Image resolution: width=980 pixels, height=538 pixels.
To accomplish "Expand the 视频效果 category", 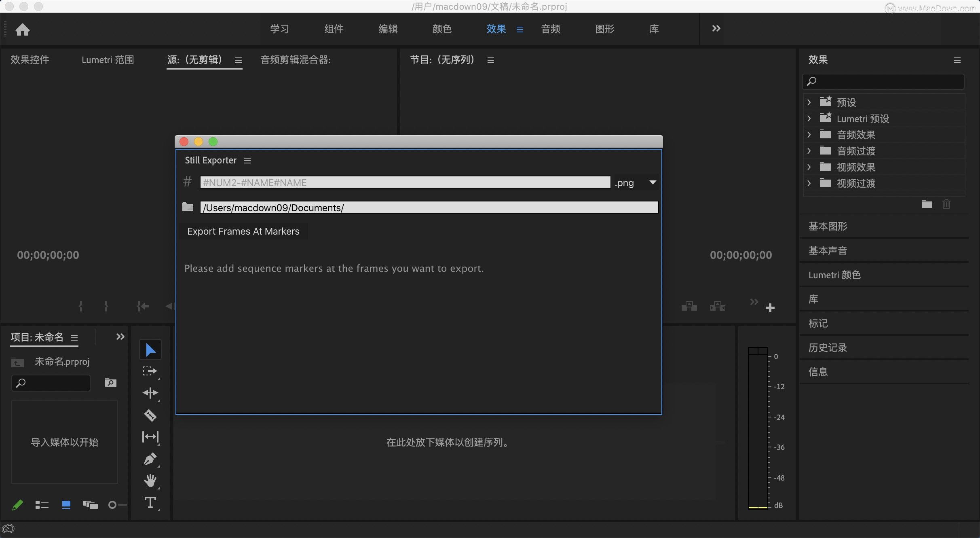I will (810, 167).
